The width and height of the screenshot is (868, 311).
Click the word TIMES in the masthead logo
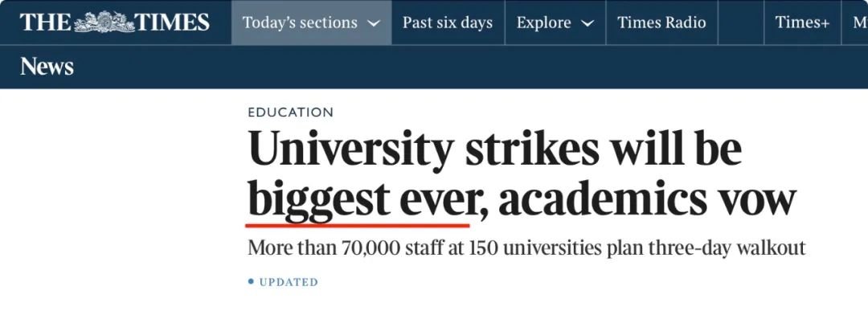click(172, 23)
